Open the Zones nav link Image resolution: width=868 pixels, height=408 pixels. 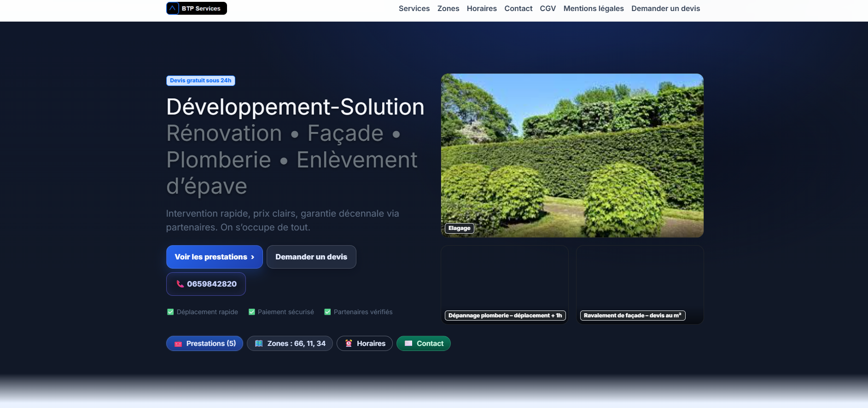tap(448, 8)
